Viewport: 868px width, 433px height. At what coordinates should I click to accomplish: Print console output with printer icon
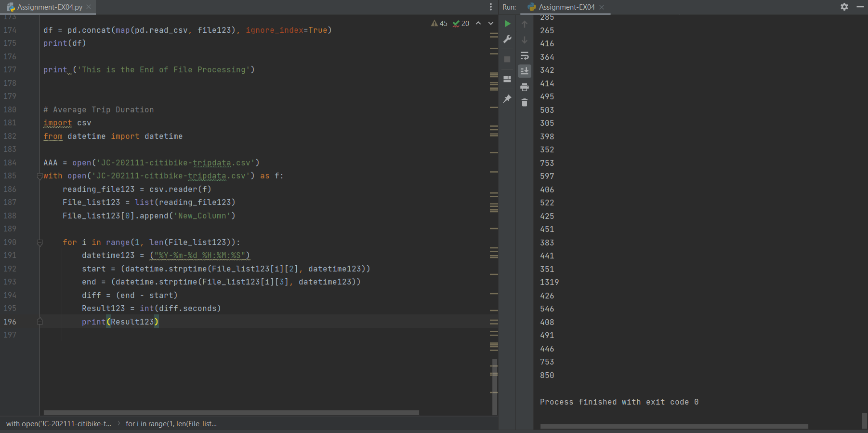pos(525,87)
